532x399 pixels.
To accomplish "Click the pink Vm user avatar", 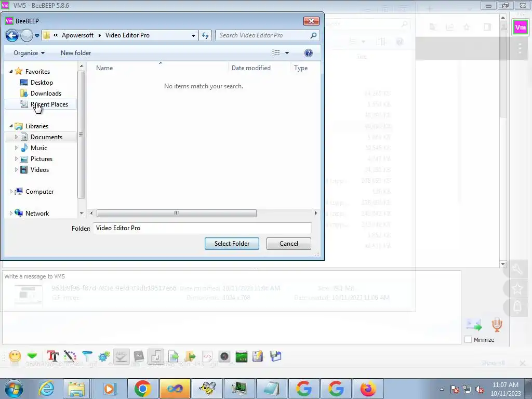I will click(521, 28).
